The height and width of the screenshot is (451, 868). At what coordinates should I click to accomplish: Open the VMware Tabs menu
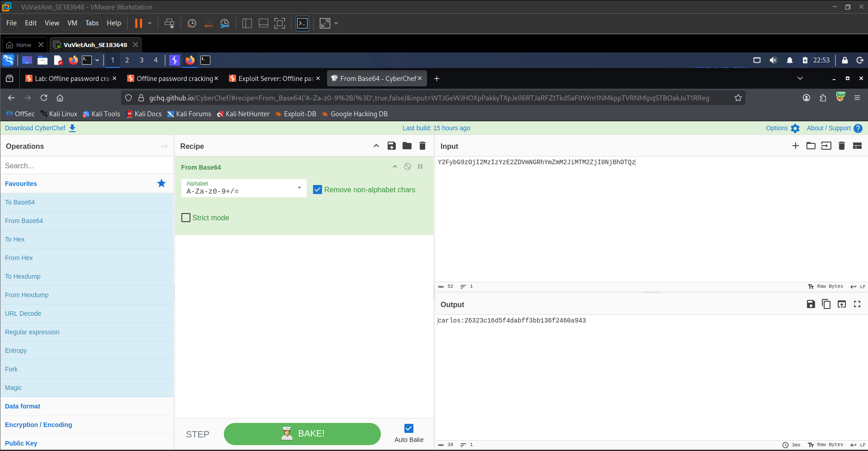[92, 23]
